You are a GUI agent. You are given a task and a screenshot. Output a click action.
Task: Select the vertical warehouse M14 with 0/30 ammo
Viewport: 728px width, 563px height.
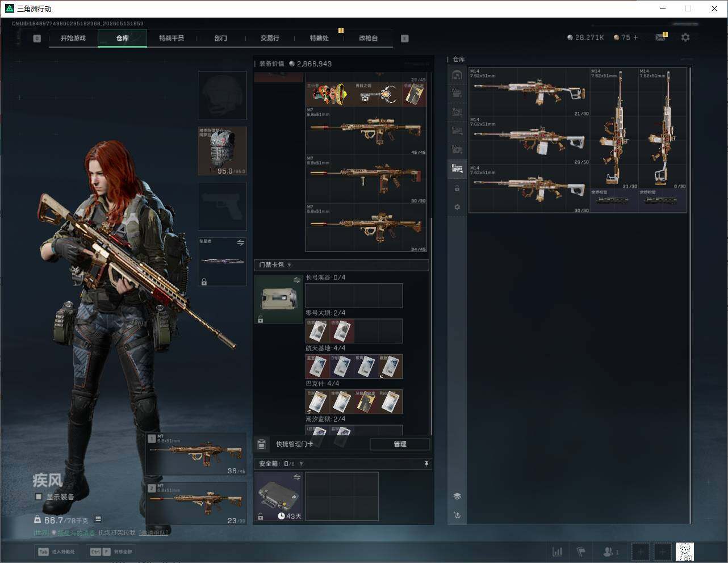coord(663,129)
